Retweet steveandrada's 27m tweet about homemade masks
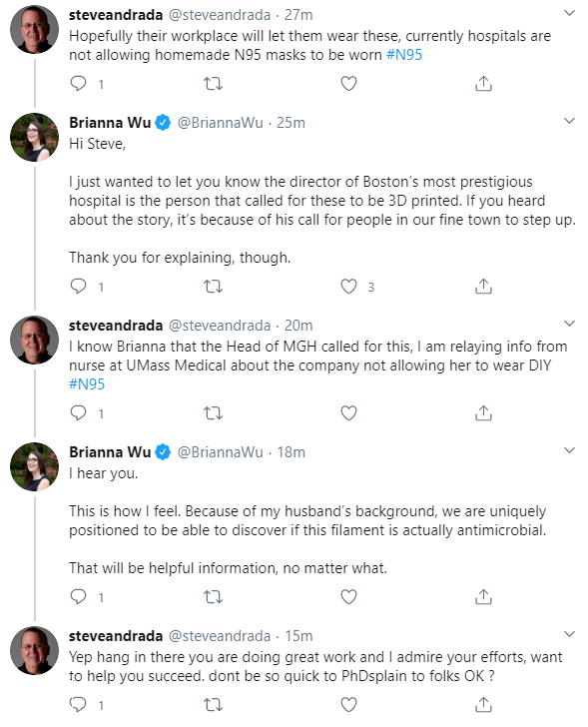The image size is (588, 727). (214, 84)
